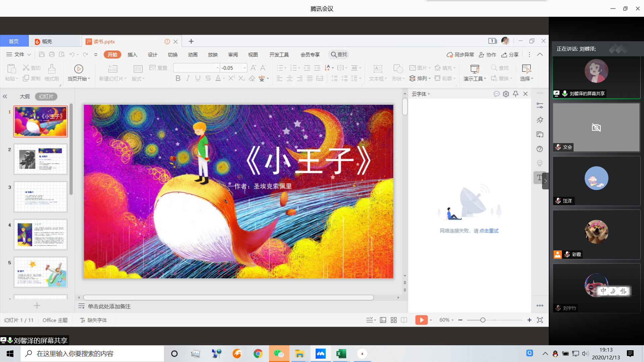Start slideshow with orange play button

[x=421, y=320]
